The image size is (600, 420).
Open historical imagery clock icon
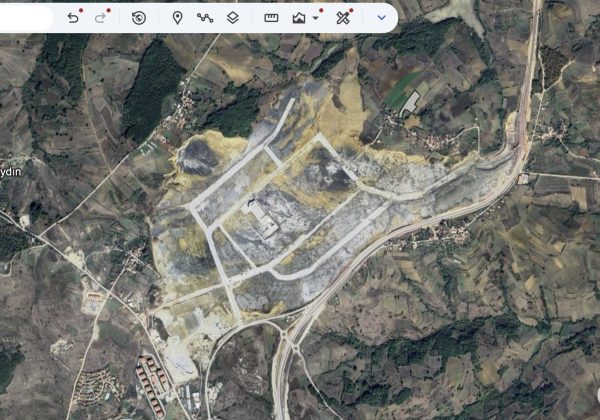(x=139, y=18)
